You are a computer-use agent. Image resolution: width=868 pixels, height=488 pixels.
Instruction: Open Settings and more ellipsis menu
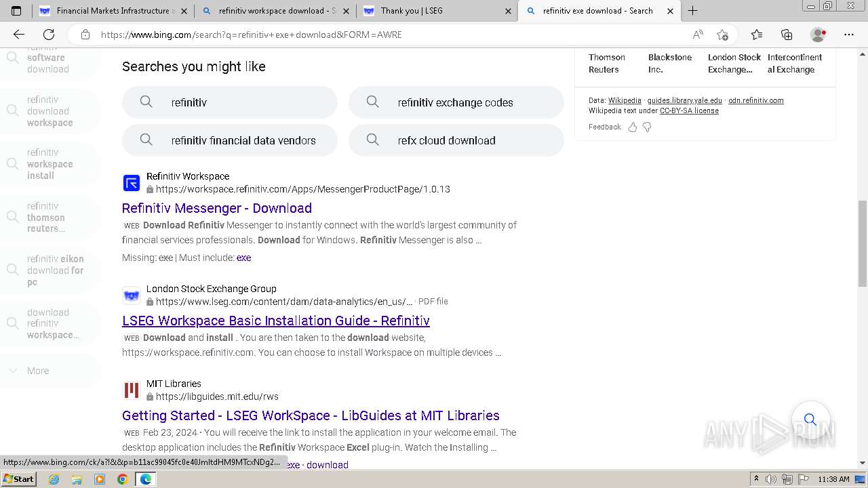tap(849, 35)
